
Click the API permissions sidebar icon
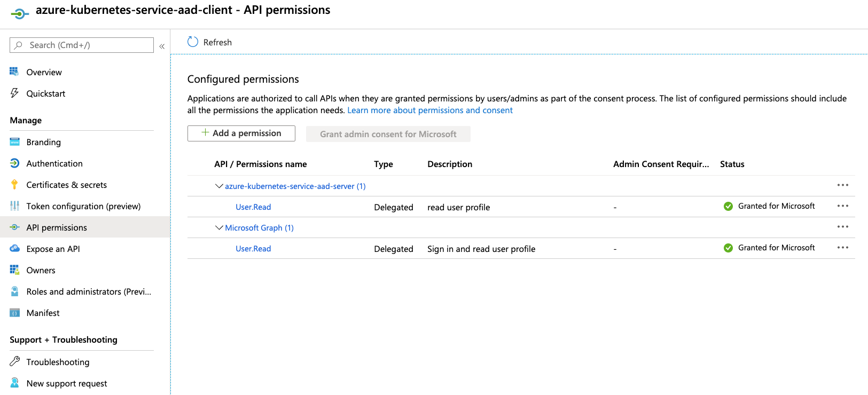tap(14, 227)
